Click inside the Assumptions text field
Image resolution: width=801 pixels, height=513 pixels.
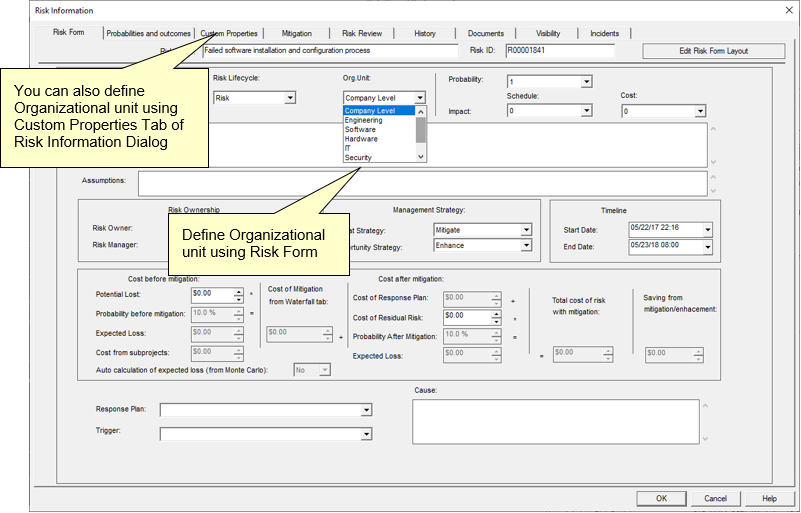coord(420,184)
